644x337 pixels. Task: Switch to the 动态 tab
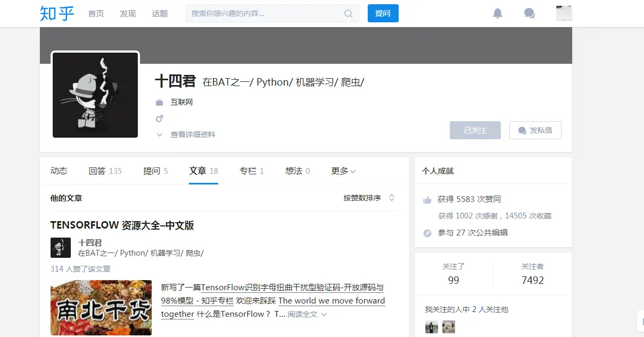click(x=59, y=171)
